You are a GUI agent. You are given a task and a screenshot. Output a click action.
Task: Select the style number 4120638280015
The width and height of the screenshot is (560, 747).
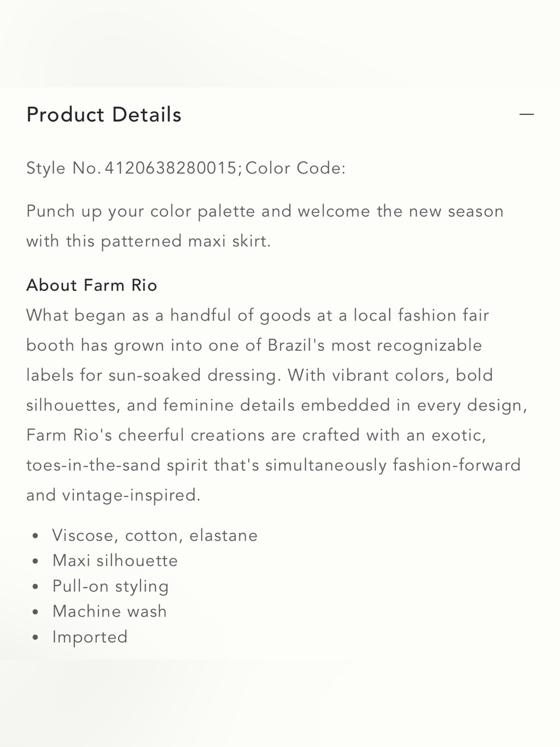click(171, 168)
